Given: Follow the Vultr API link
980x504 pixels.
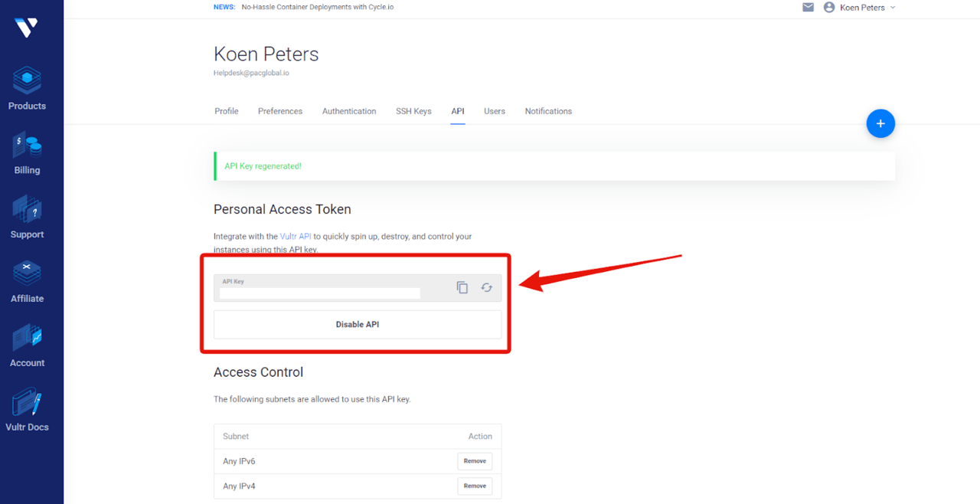Looking at the screenshot, I should pyautogui.click(x=296, y=237).
